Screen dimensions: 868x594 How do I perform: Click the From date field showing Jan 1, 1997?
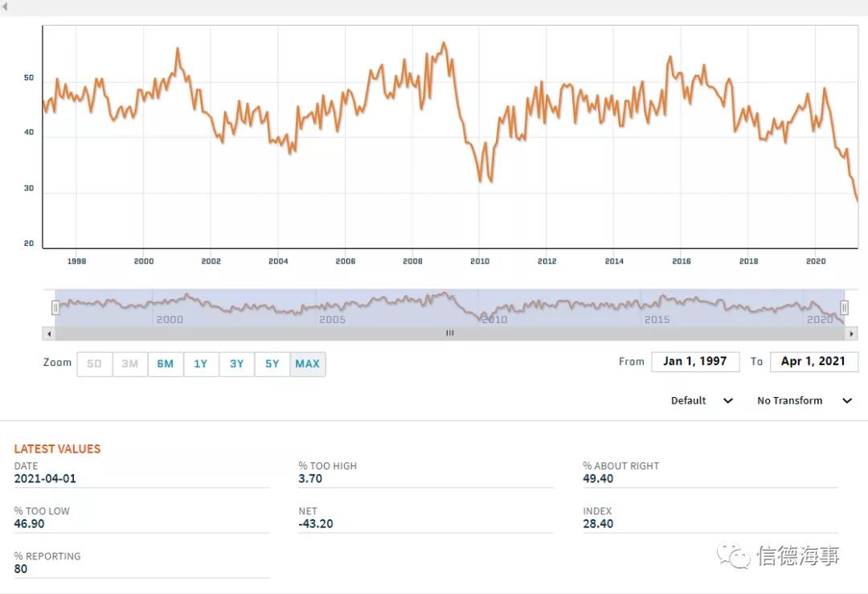click(694, 362)
